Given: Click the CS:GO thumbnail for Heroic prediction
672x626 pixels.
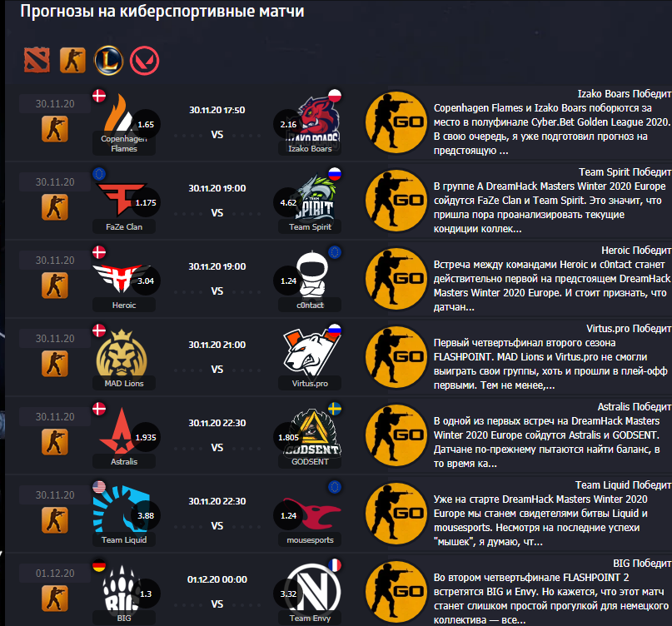Looking at the screenshot, I should [x=396, y=279].
